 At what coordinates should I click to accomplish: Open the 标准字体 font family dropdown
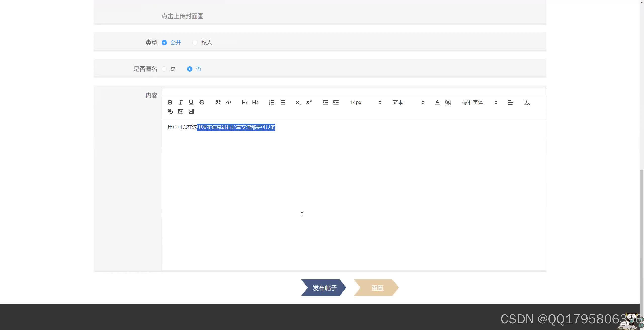[479, 102]
